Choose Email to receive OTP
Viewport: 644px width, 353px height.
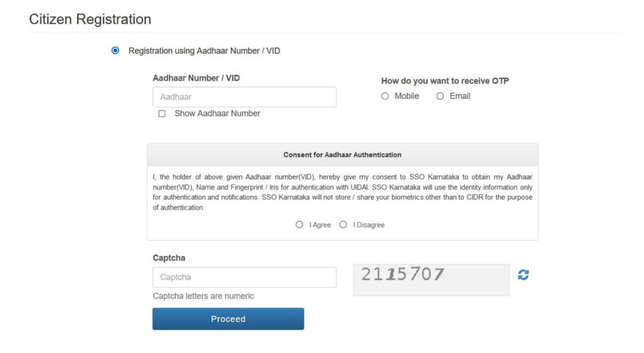click(440, 96)
